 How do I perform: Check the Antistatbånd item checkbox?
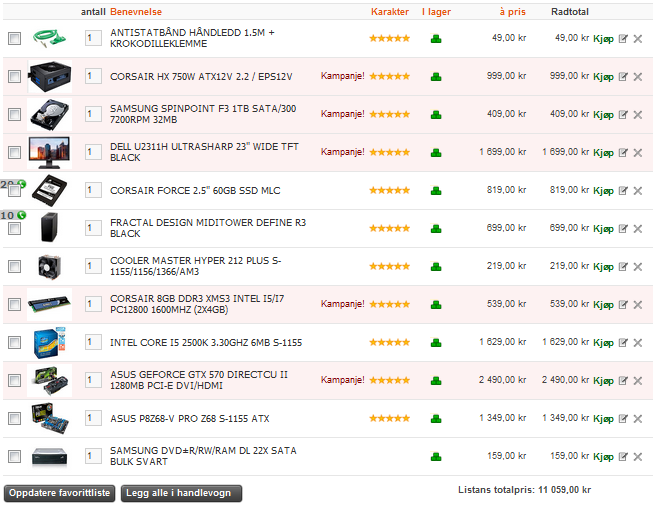click(14, 38)
